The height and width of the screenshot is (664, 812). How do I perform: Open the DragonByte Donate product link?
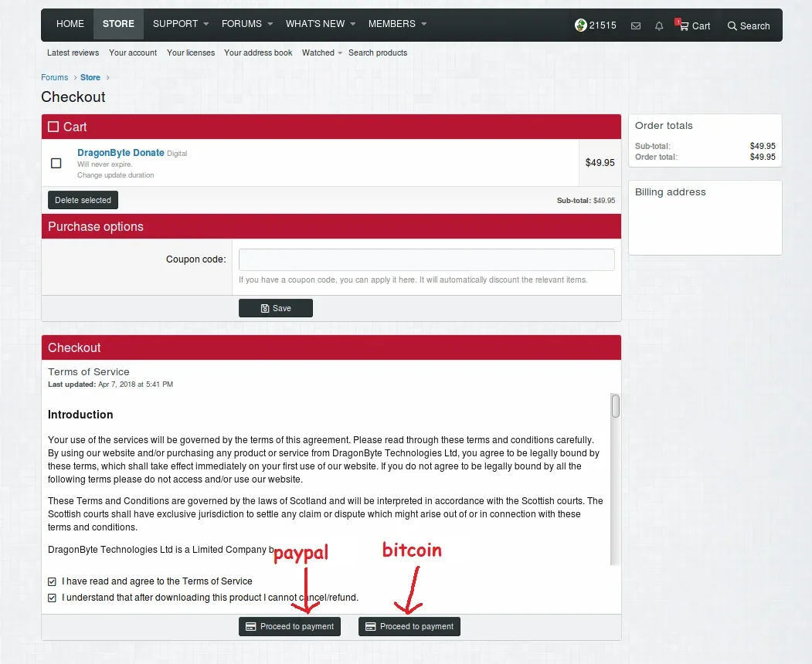coord(121,153)
